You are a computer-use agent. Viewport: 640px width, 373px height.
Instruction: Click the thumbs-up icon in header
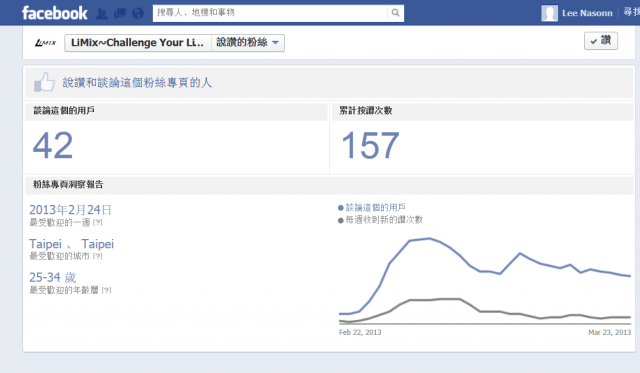coord(44,82)
